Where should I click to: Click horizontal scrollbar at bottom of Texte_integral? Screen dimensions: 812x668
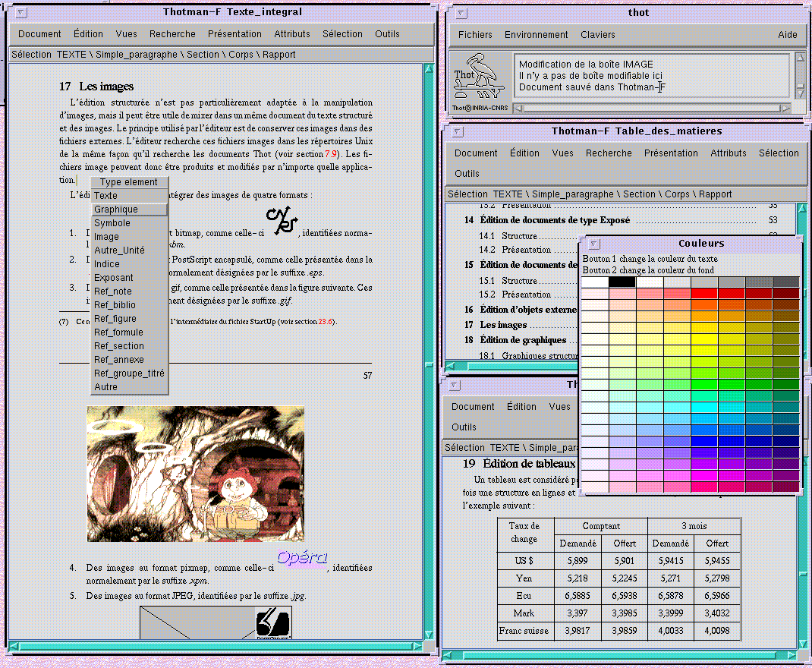[x=216, y=648]
